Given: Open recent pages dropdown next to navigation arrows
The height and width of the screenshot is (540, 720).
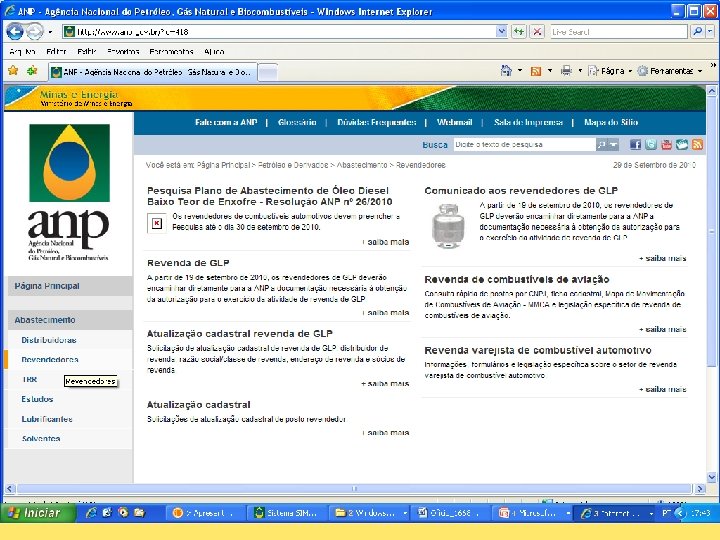Looking at the screenshot, I should point(50,32).
